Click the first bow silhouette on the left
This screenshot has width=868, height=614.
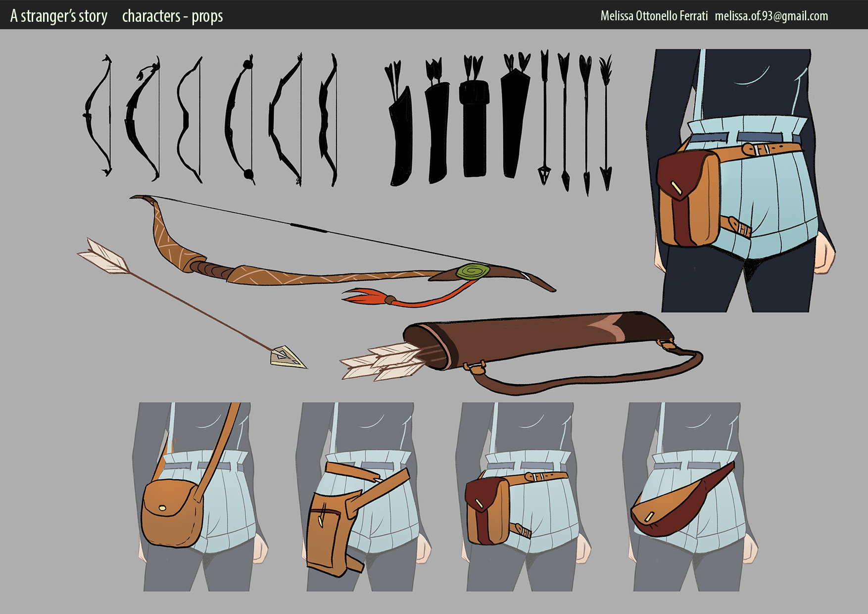click(98, 116)
